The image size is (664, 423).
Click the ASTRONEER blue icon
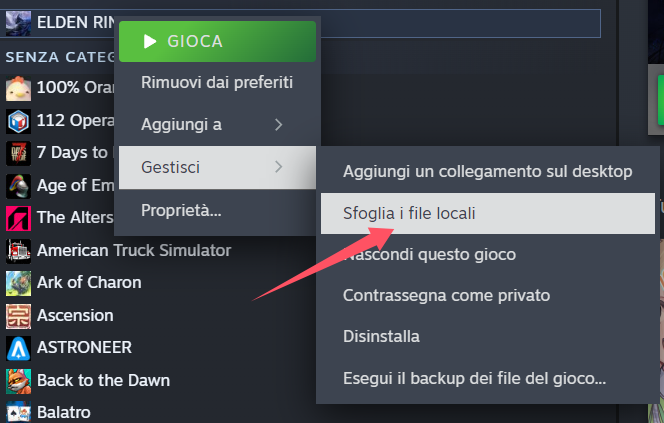point(18,348)
